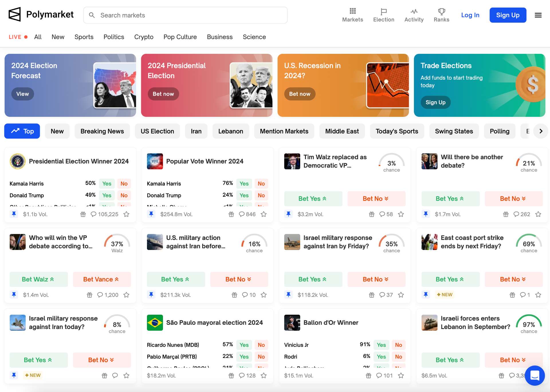The height and width of the screenshot is (392, 550).
Task: Click No for Donald Trump in Popular Vote Winner
Action: point(261,195)
